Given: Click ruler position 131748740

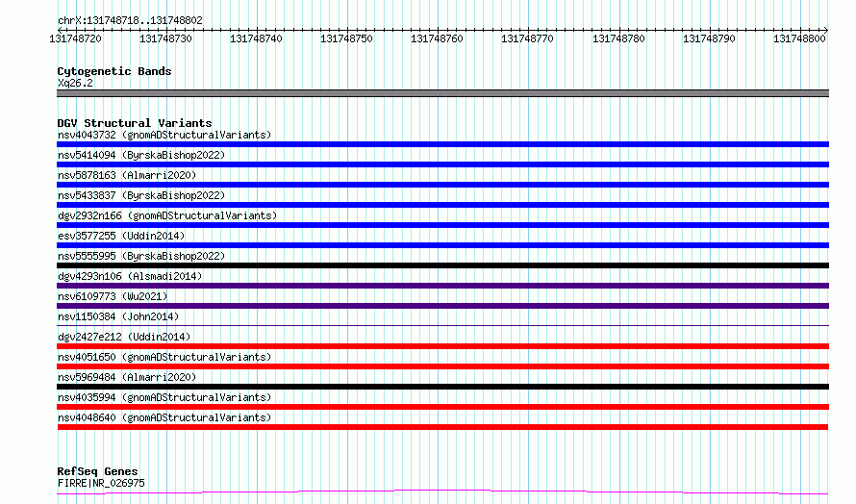Looking at the screenshot, I should [x=256, y=38].
